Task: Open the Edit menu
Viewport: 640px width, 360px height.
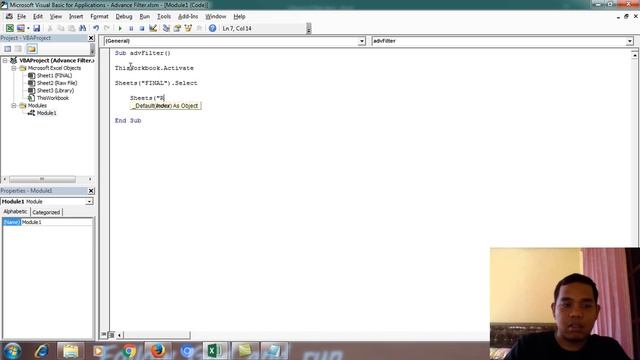Action: (x=38, y=17)
